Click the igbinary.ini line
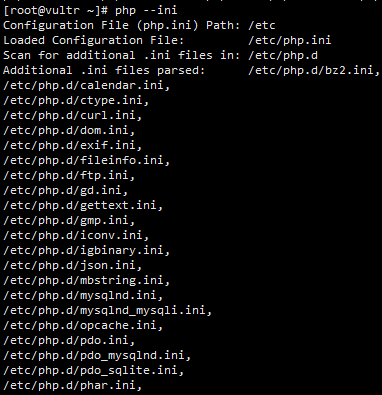The height and width of the screenshot is (395, 382). point(87,251)
